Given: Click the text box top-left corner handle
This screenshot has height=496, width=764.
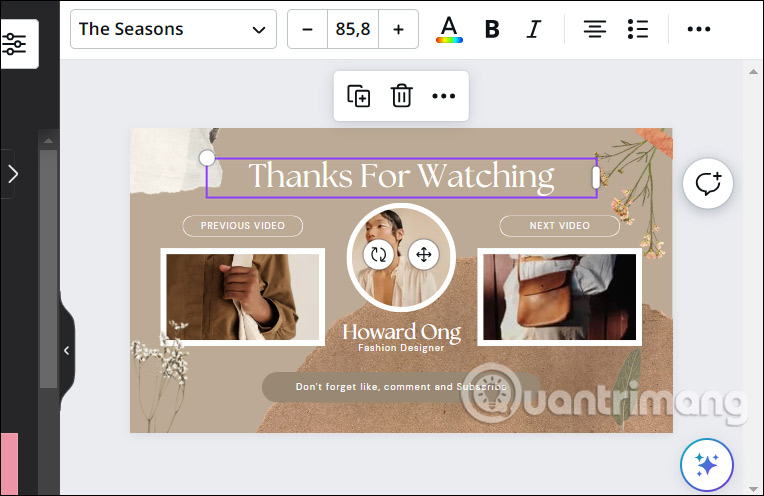Looking at the screenshot, I should pyautogui.click(x=207, y=158).
